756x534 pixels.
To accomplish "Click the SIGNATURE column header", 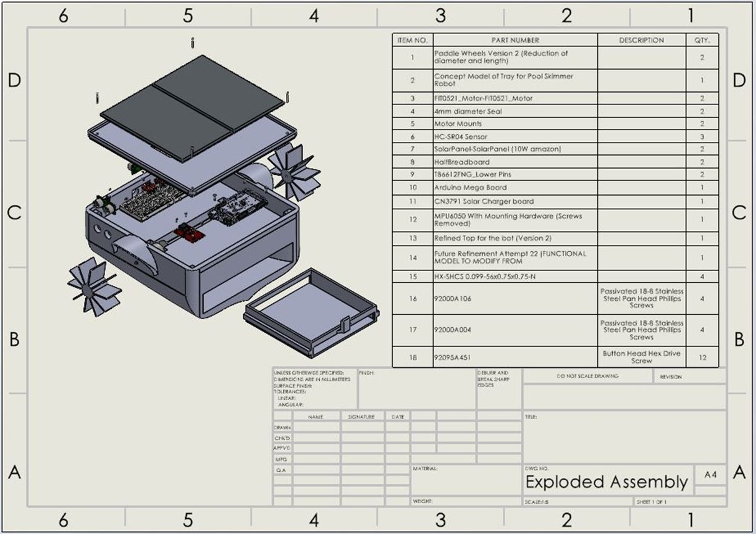I will pyautogui.click(x=361, y=417).
